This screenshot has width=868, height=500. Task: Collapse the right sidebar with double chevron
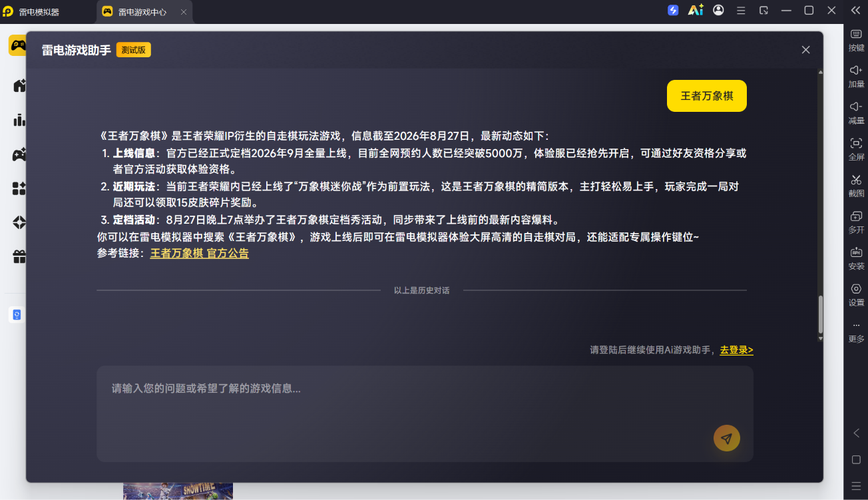tap(856, 10)
